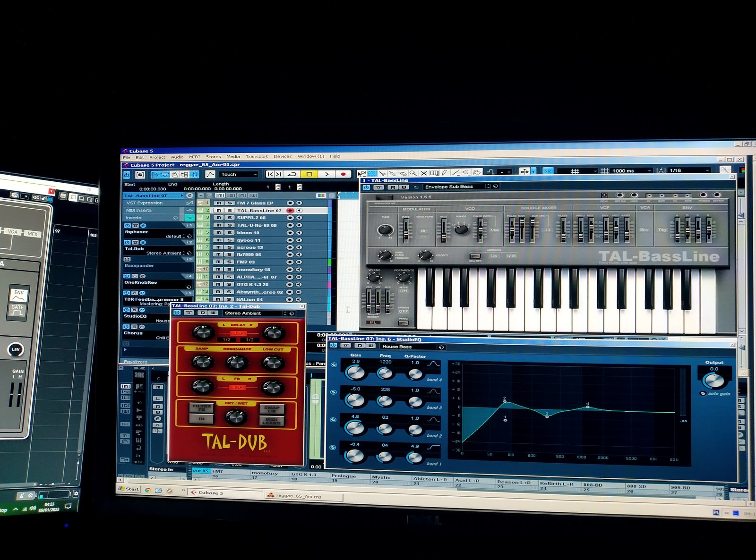
Task: Disable record on TAL-BassLine 07 track
Action: click(x=290, y=211)
